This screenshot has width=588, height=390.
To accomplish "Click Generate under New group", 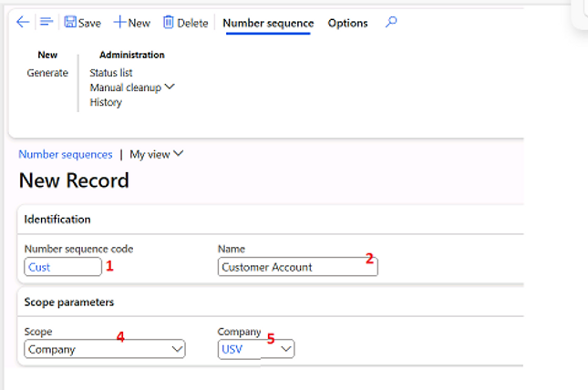I will (x=47, y=73).
